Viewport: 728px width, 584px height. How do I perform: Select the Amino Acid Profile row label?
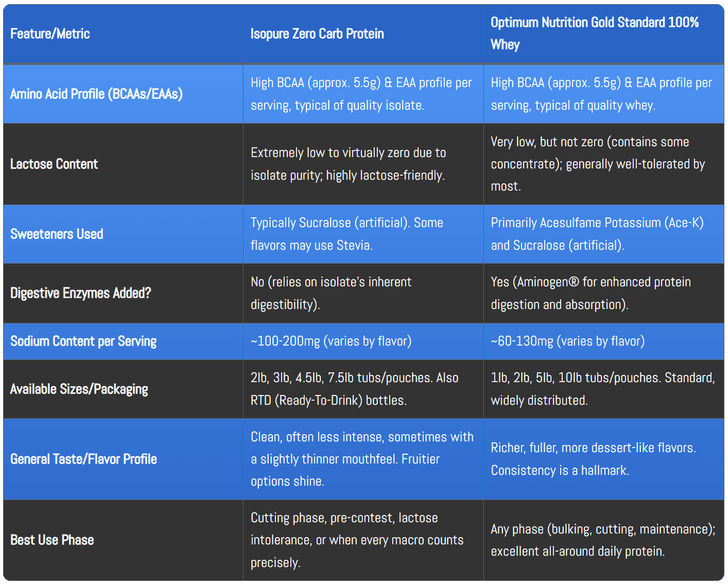click(96, 94)
